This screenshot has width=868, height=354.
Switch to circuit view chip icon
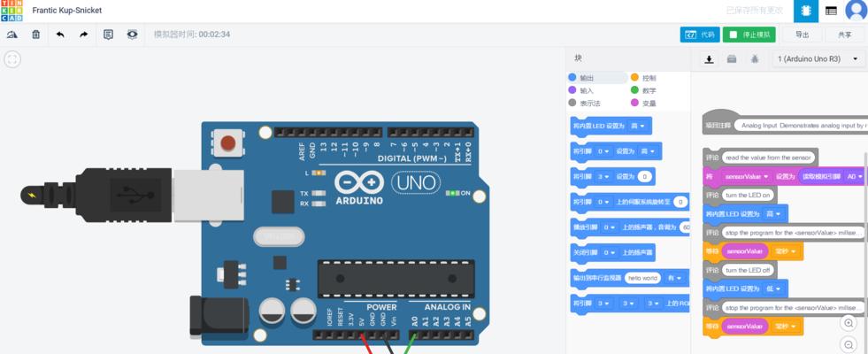tap(806, 11)
